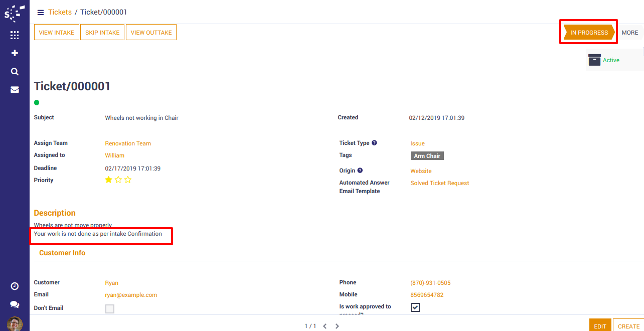Click the VIEW INTAKE button

(56, 33)
